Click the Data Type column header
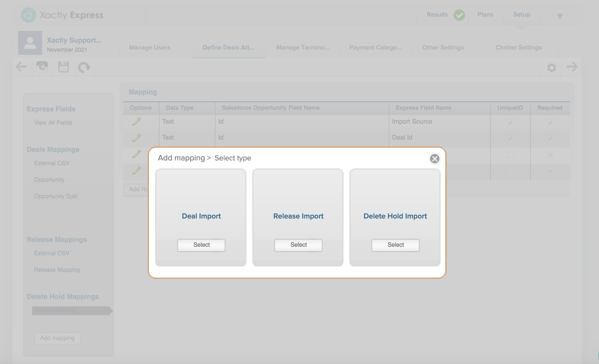 pyautogui.click(x=179, y=108)
